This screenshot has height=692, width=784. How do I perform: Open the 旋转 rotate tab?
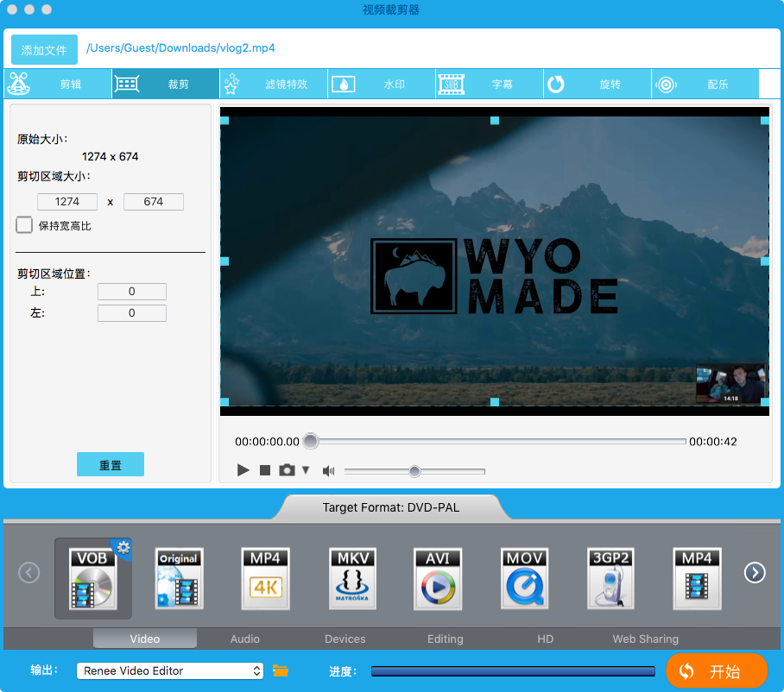(597, 84)
